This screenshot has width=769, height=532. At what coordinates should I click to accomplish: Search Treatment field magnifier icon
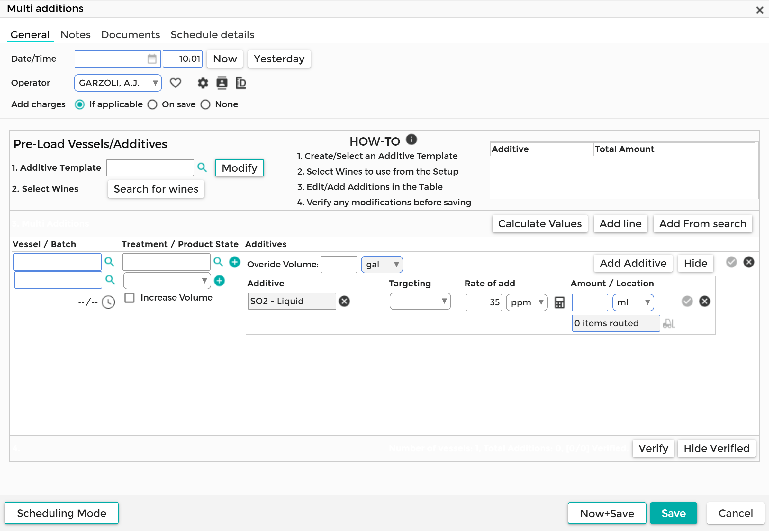tap(218, 262)
